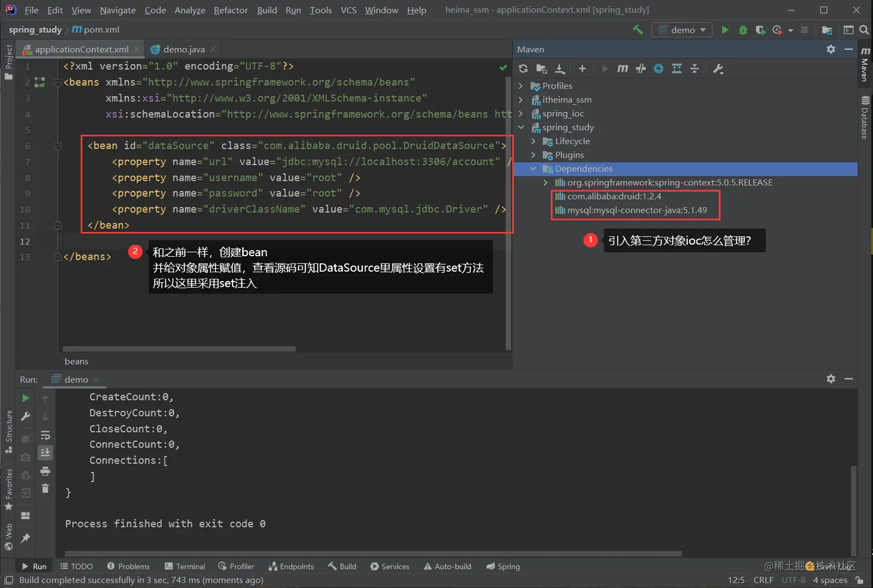This screenshot has width=873, height=588.
Task: Toggle Soft-Wrap in Run console
Action: pyautogui.click(x=45, y=435)
